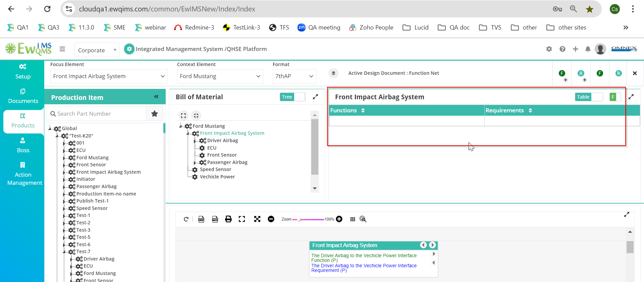Open the TestLink-3 bookmark
The width and height of the screenshot is (644, 282).
pyautogui.click(x=241, y=27)
